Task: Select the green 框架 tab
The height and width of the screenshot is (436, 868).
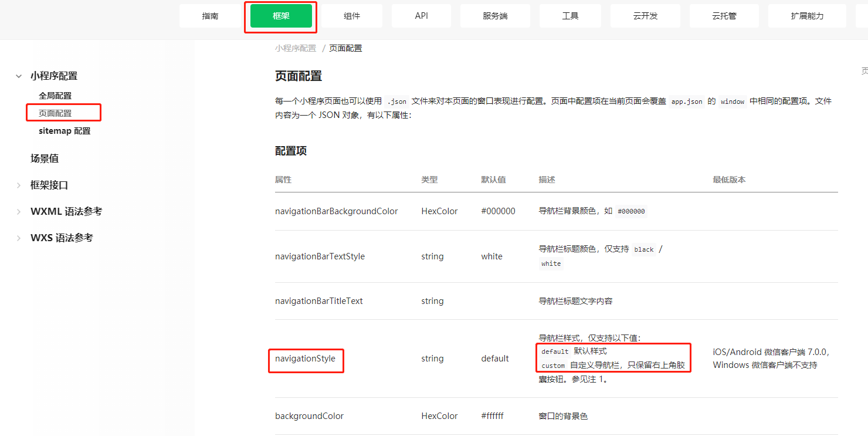Action: pos(281,16)
